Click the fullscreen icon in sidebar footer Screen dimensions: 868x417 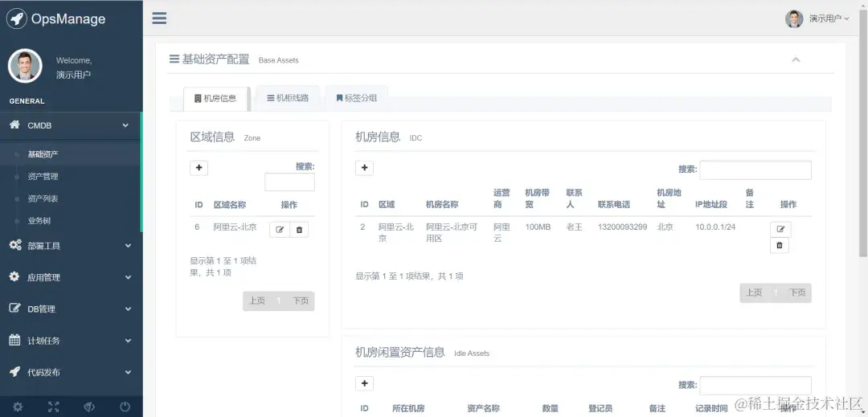pyautogui.click(x=54, y=407)
